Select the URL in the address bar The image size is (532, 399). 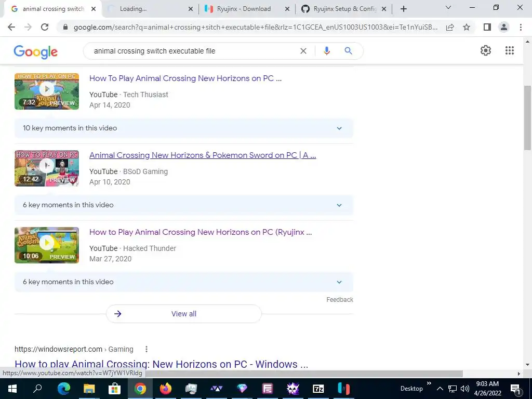[x=255, y=27]
